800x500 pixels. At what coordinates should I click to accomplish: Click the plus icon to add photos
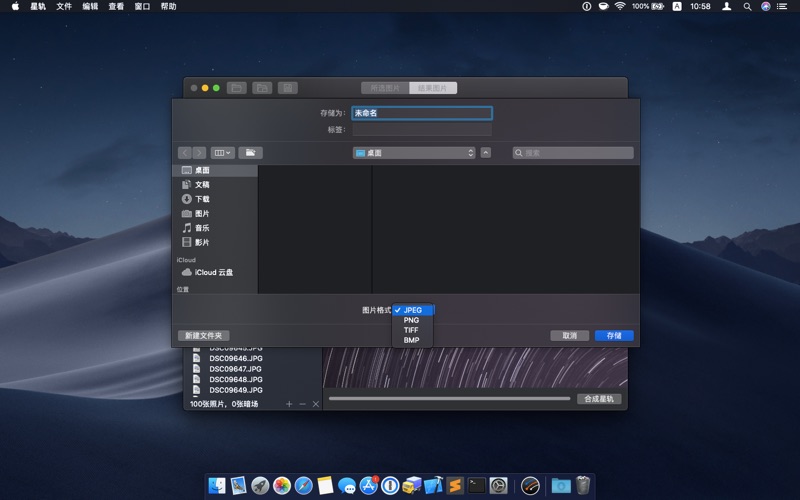(289, 404)
